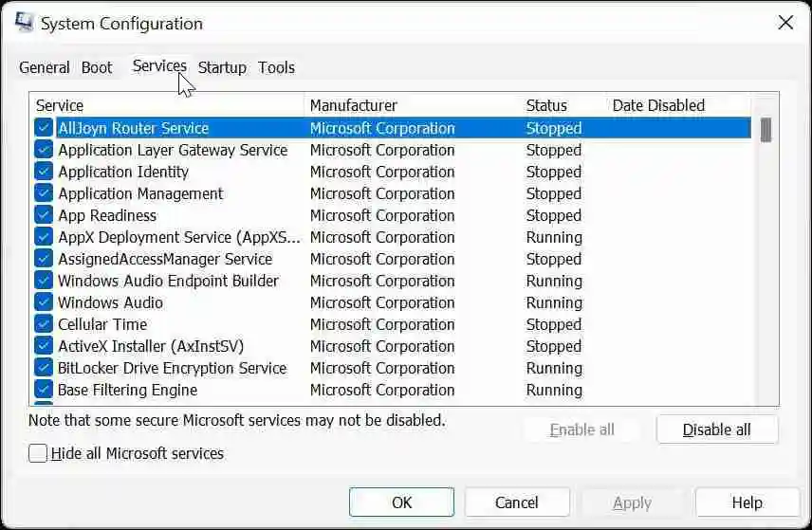
Task: Open the Boot tab
Action: [97, 67]
